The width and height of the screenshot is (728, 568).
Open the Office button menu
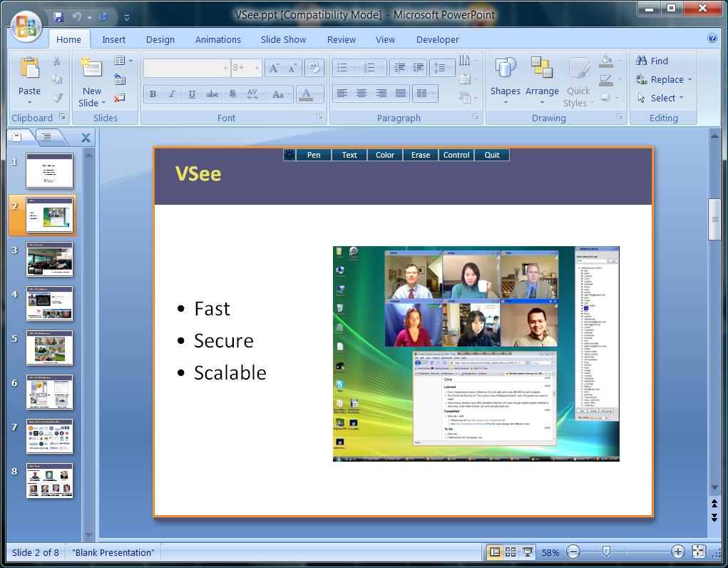click(26, 26)
